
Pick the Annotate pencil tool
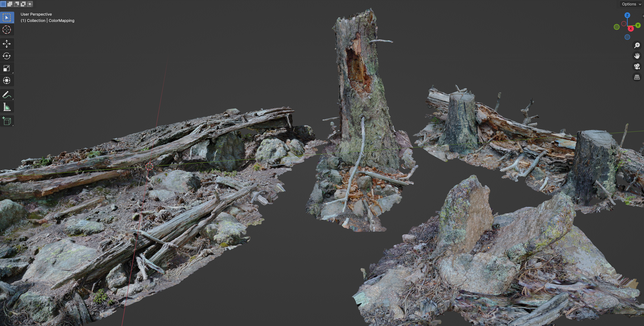click(x=7, y=95)
